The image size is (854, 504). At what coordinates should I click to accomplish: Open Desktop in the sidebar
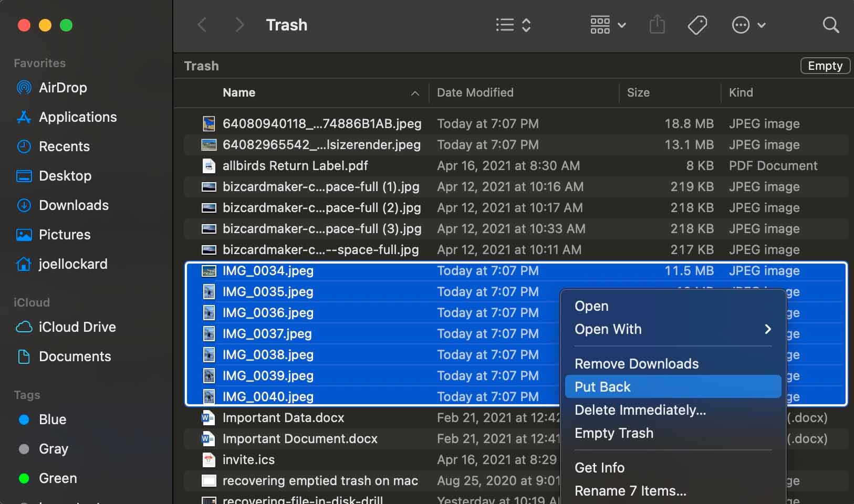click(54, 176)
